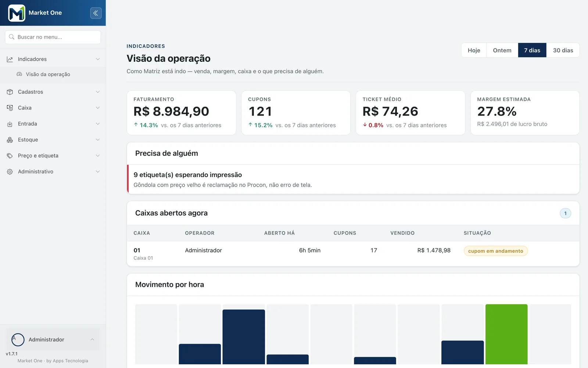588x368 pixels.
Task: Click the cupom em andamento status badge
Action: 496,251
